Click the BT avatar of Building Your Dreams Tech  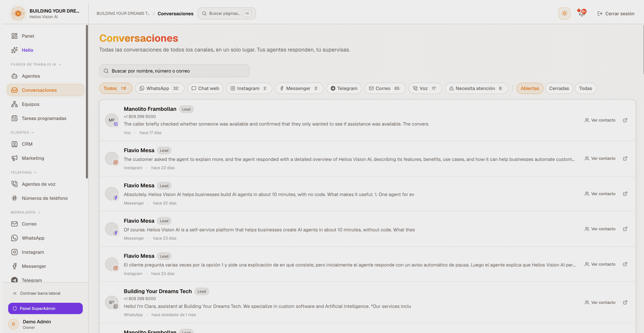pyautogui.click(x=112, y=302)
